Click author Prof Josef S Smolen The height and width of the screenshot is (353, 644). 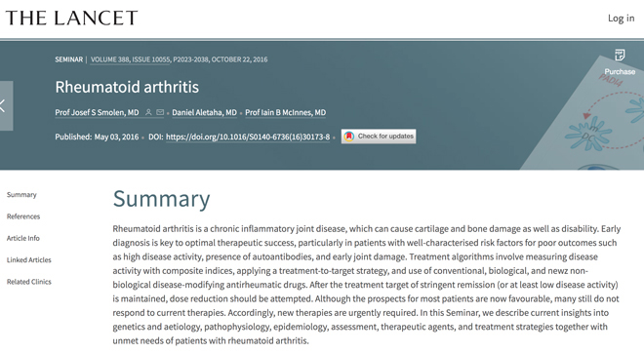(97, 112)
